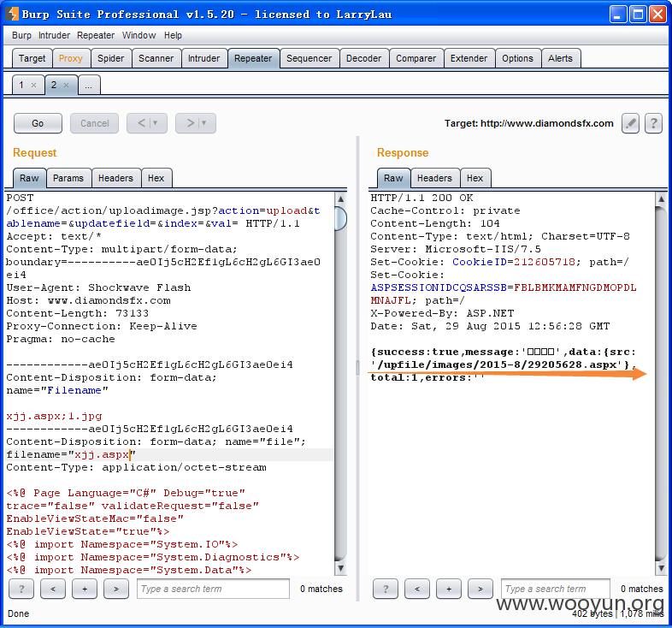Viewport: 672px width, 628px height.
Task: Switch to the Decoder tab
Action: 363,58
